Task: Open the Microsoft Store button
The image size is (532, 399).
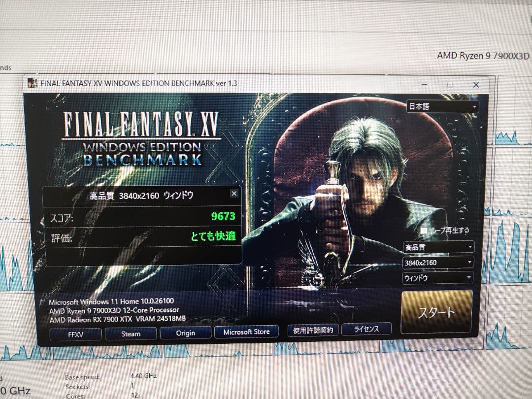Action: pyautogui.click(x=246, y=332)
